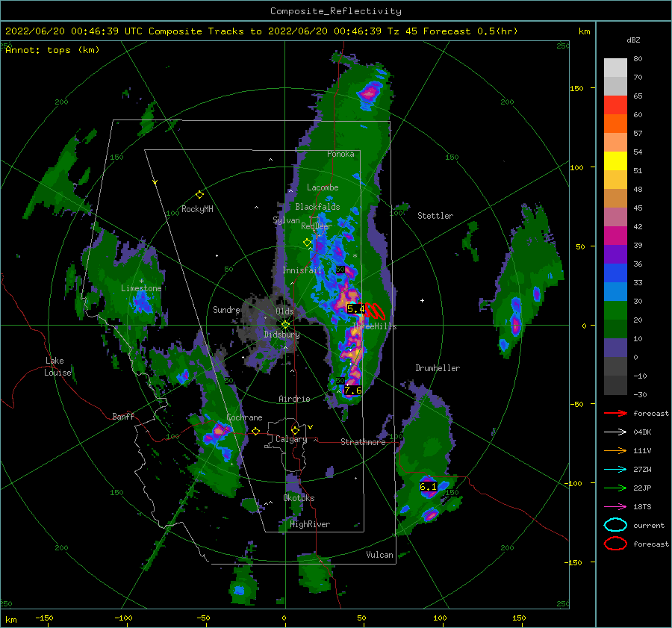The width and height of the screenshot is (672, 628).
Task: Click the Calgary city label
Action: (x=291, y=439)
